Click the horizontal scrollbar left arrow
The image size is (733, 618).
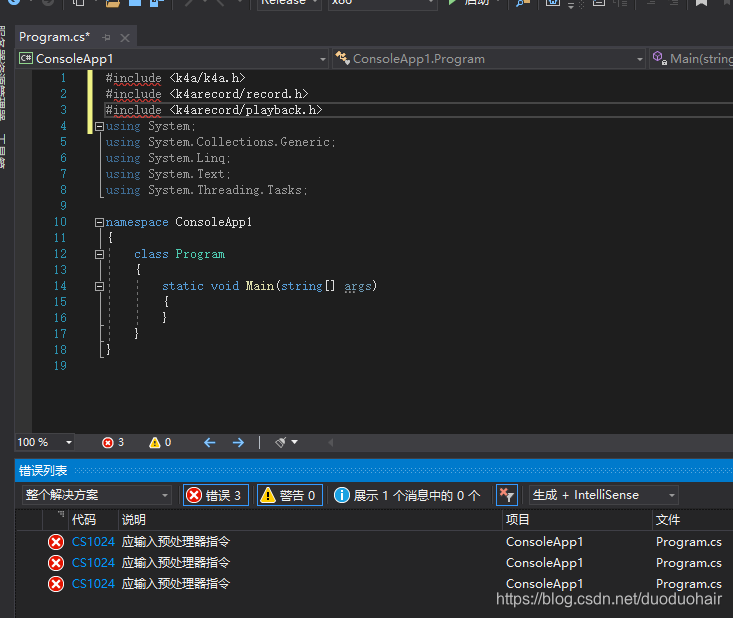(x=331, y=442)
